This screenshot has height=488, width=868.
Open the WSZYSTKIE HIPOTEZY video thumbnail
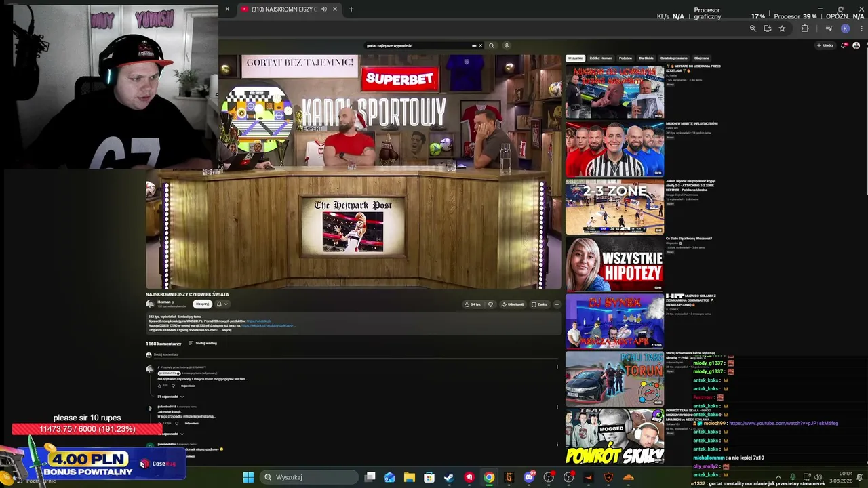(614, 264)
